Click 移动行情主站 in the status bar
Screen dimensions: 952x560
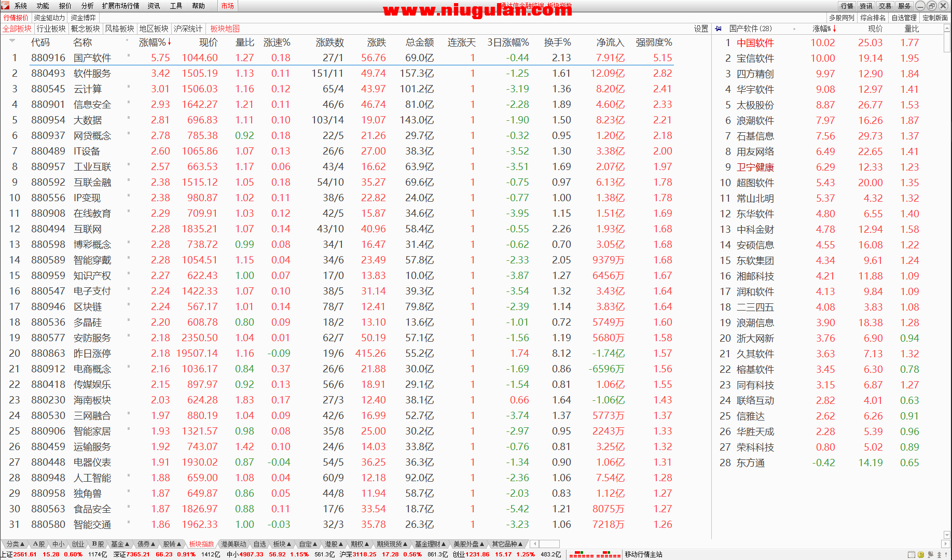643,554
